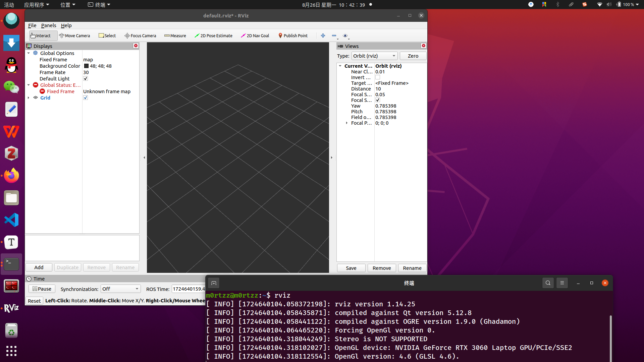Open the File menu
644x362 pixels.
[32, 25]
